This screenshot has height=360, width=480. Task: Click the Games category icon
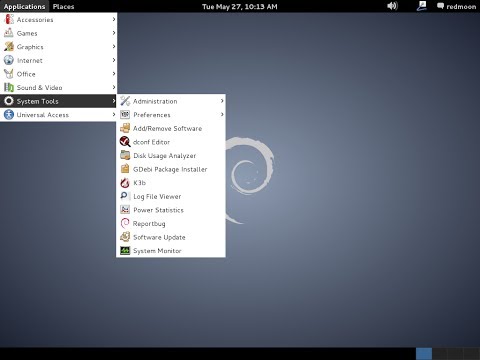coord(9,33)
